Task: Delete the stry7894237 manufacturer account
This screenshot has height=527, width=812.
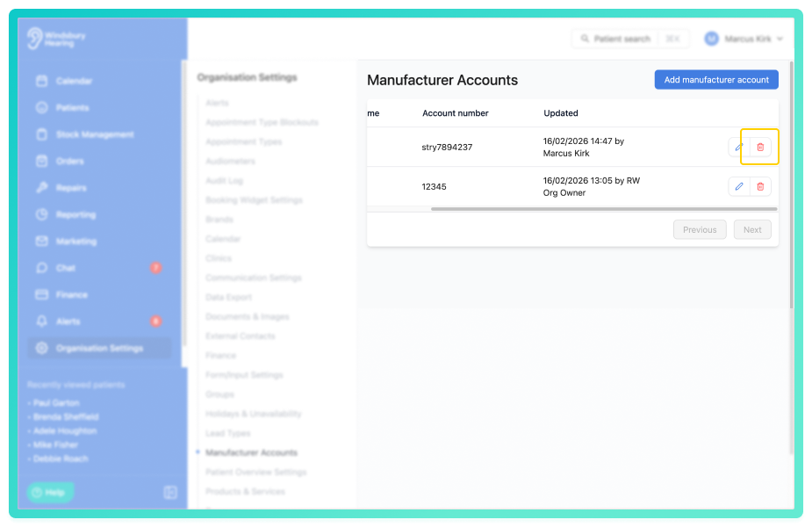Action: (760, 148)
